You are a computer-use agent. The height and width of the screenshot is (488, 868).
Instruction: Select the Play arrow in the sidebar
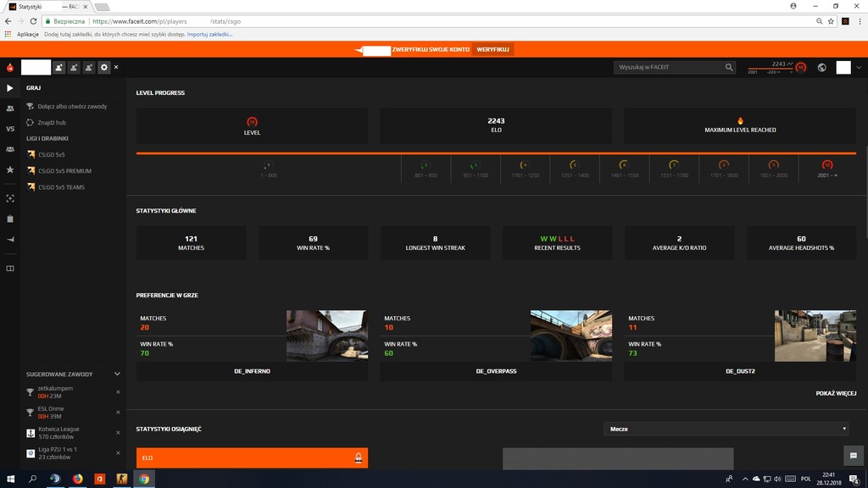(10, 88)
